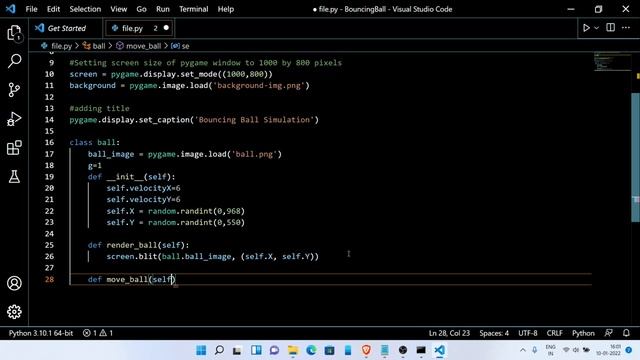Expand the run options dropdown arrow
Image resolution: width=640 pixels, height=360 pixels.
[596, 28]
